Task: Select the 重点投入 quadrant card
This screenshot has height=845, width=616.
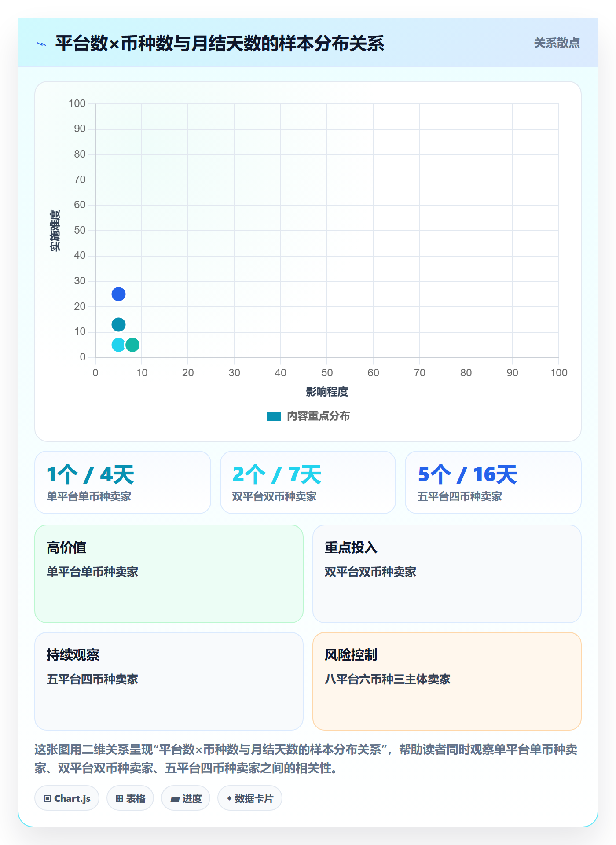Action: pos(447,574)
